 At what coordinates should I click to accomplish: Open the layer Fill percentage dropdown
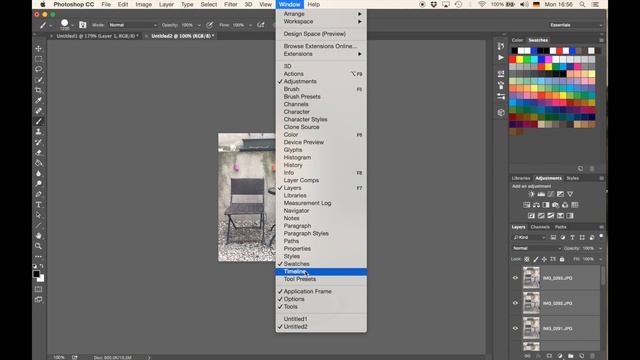click(x=600, y=259)
